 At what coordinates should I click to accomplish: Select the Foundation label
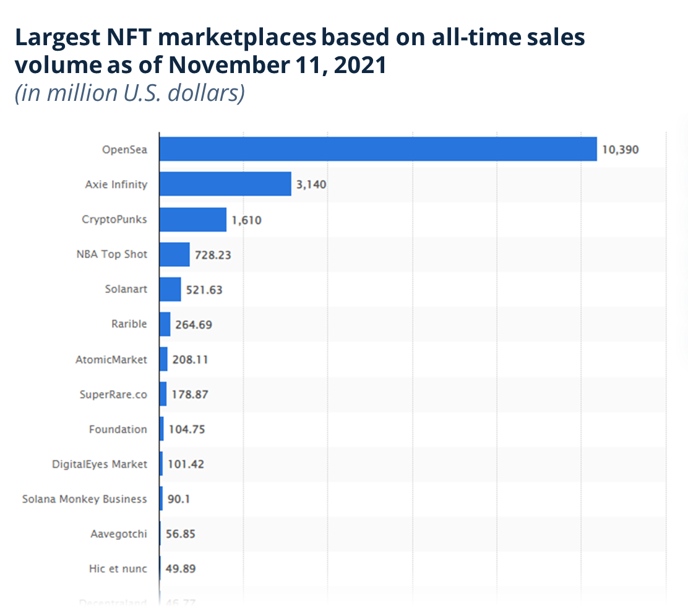tap(118, 430)
